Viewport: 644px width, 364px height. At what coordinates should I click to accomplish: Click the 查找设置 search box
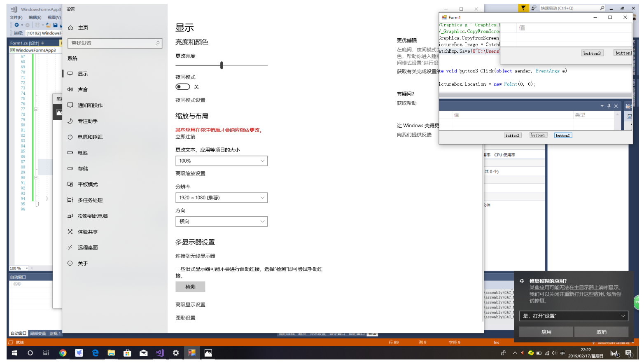tap(114, 43)
